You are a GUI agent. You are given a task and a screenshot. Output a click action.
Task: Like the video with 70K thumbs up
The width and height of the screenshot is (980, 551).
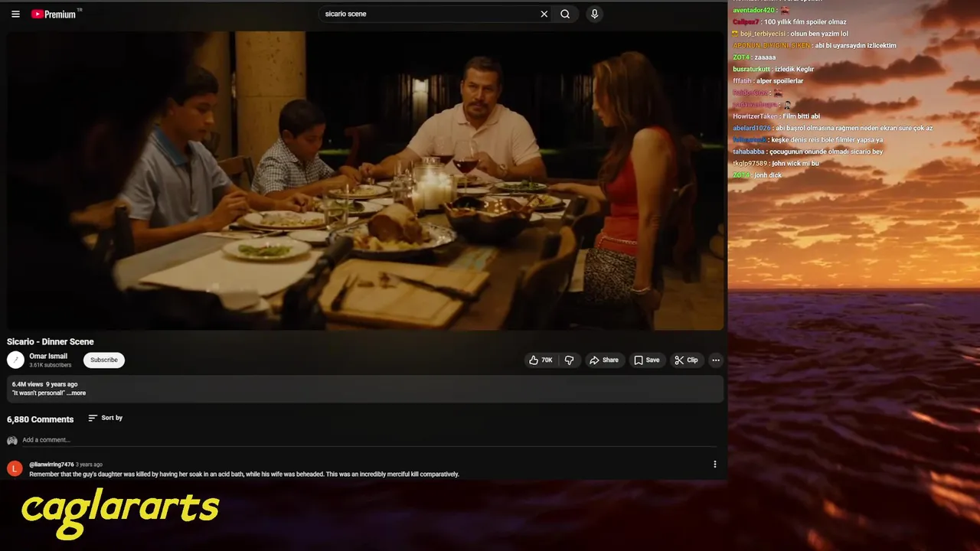(x=541, y=360)
